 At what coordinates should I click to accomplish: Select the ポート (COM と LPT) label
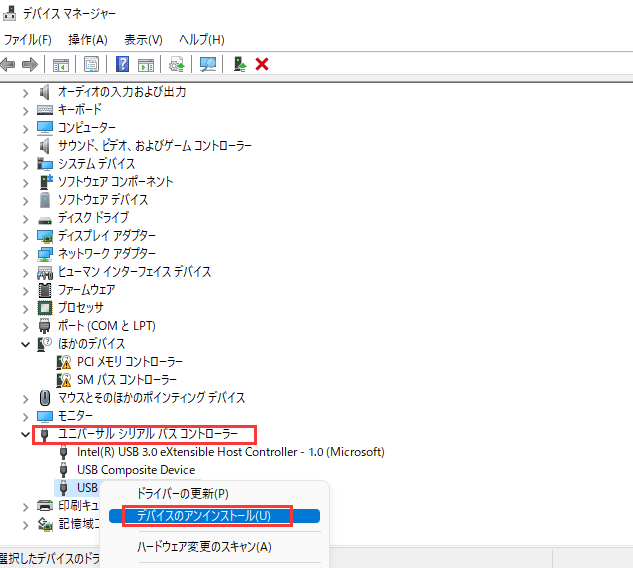tap(107, 326)
